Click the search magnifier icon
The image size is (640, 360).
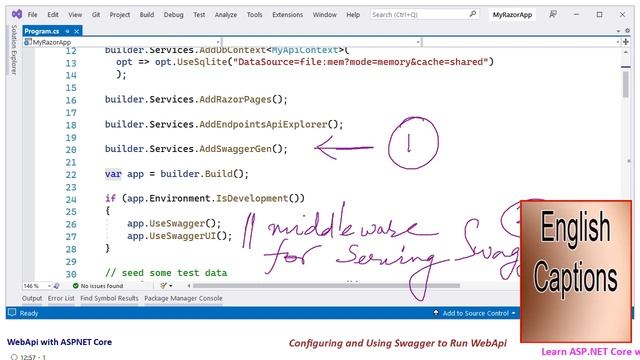[473, 14]
